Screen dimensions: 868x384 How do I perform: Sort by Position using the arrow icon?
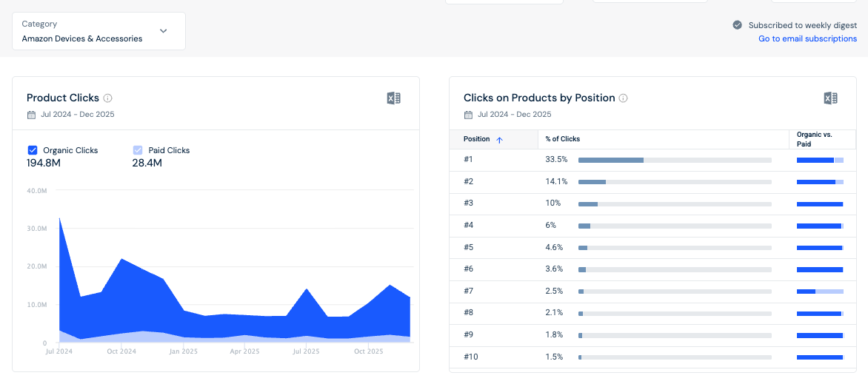pos(499,140)
